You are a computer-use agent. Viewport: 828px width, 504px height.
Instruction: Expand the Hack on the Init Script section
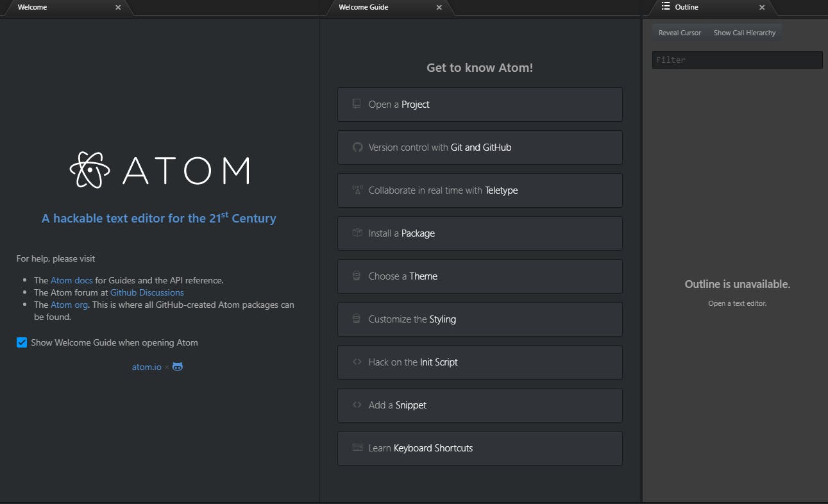pos(480,362)
